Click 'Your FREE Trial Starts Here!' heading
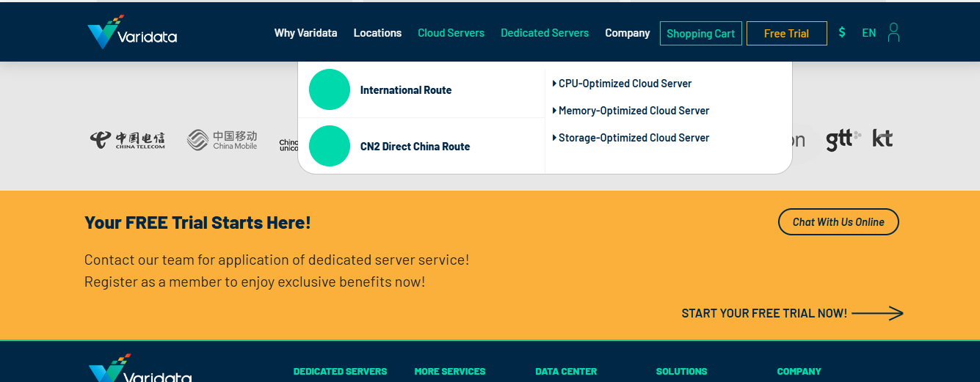The height and width of the screenshot is (382, 980). (197, 222)
